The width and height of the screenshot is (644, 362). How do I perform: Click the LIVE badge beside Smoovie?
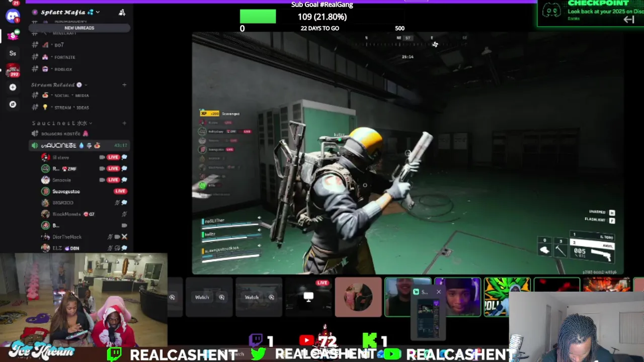(113, 180)
